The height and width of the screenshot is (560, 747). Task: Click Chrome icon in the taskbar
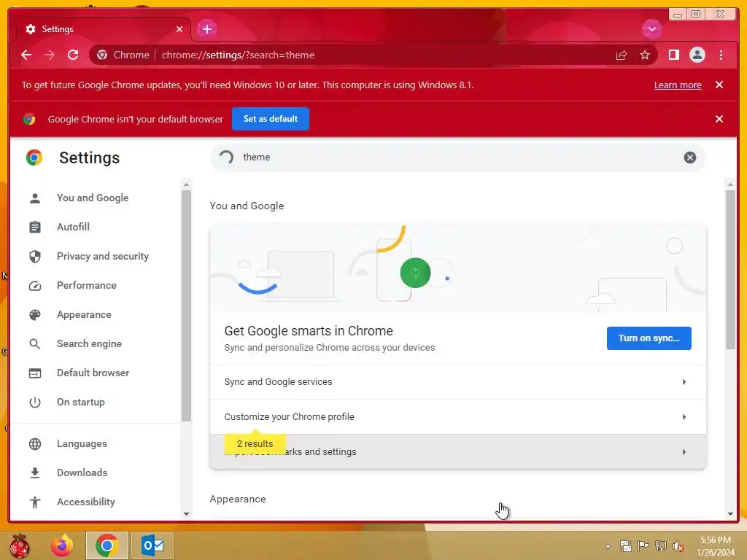pos(107,545)
